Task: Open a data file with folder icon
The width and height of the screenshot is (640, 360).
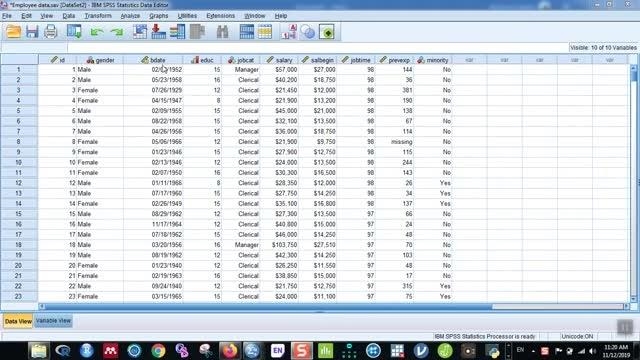Action: (13, 31)
